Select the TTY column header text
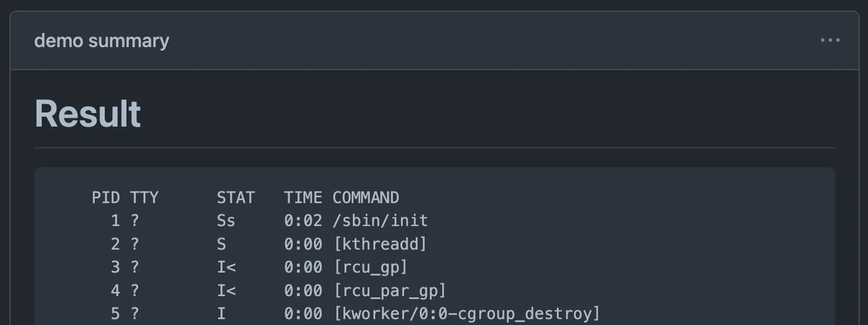This screenshot has width=868, height=325. (144, 197)
